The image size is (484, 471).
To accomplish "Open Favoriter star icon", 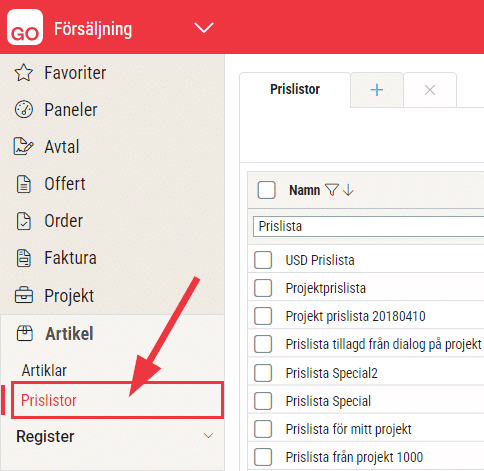I will tap(24, 73).
